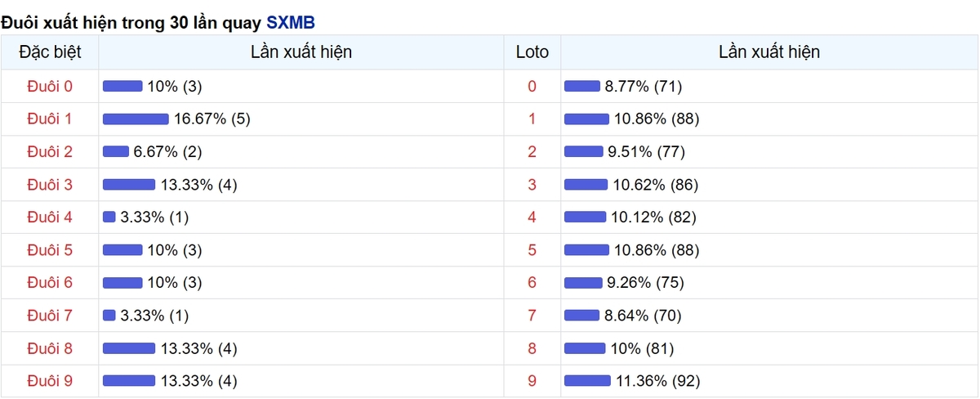Select Loto number 6
980x399 pixels.
[532, 282]
